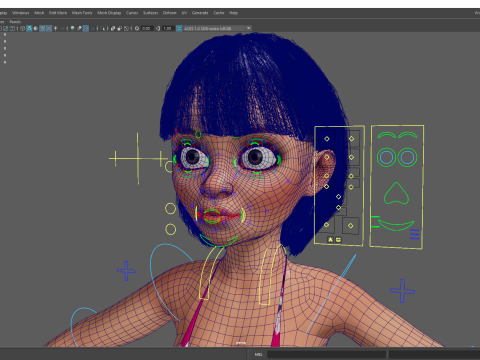Select the right green eyebrow control curve
The height and width of the screenshot is (360, 480).
click(x=408, y=135)
